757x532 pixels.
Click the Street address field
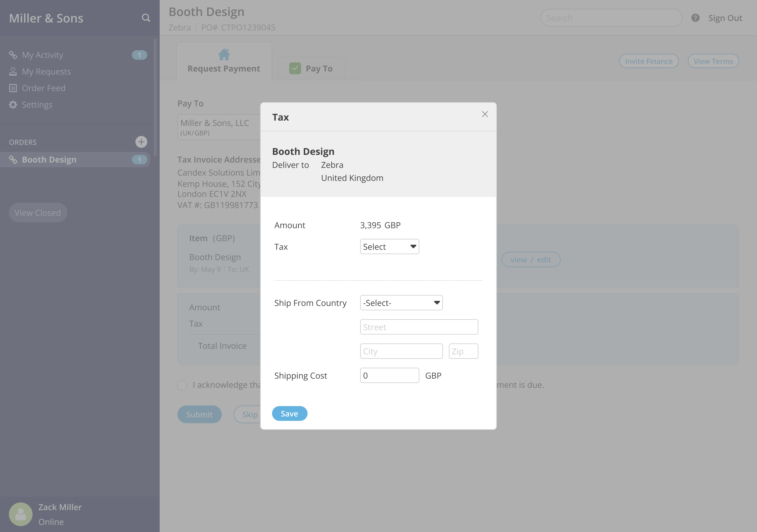click(x=419, y=327)
